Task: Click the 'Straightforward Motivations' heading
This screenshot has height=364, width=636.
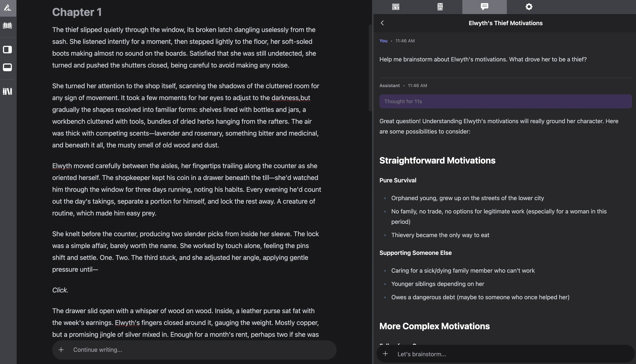Action: tap(437, 161)
